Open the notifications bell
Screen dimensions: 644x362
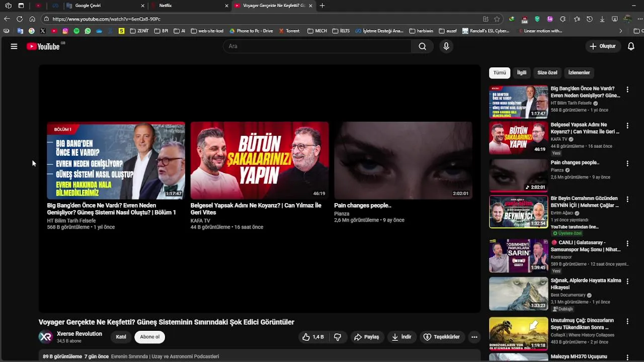pos(631,46)
